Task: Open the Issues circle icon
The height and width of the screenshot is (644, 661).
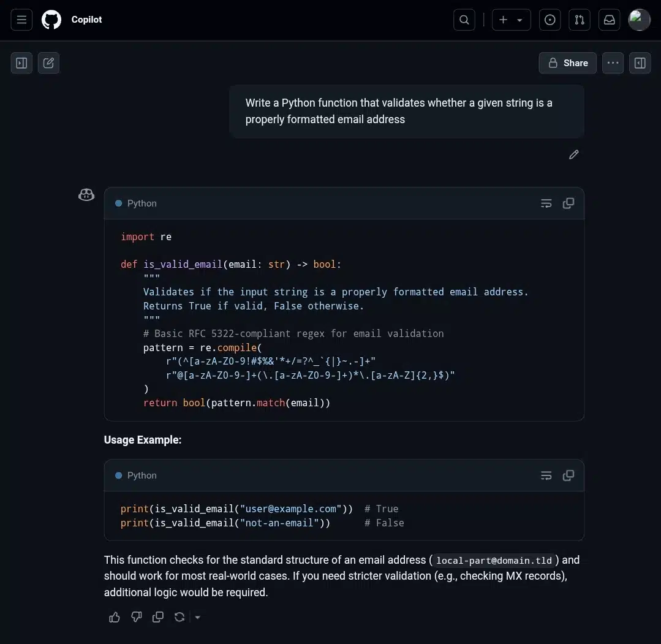Action: pyautogui.click(x=550, y=20)
